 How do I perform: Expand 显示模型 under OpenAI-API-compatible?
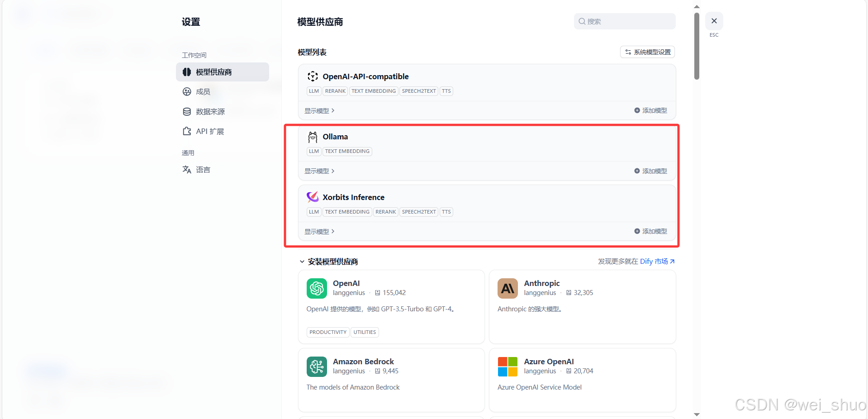tap(319, 111)
